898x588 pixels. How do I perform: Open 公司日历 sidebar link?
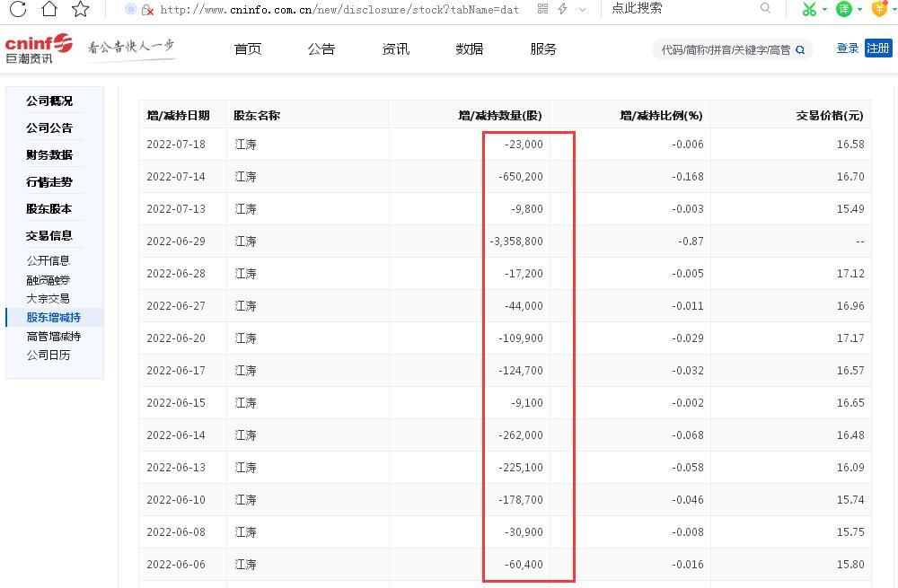48,355
